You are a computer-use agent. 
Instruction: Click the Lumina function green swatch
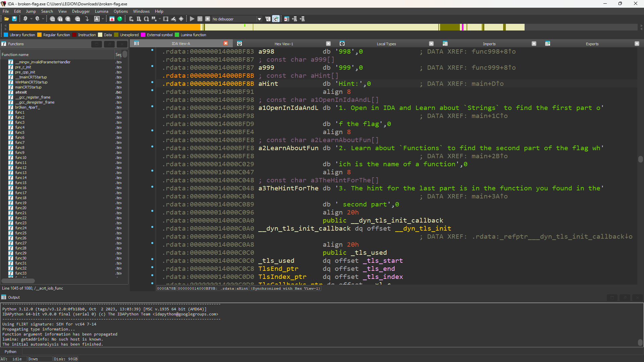tap(177, 35)
